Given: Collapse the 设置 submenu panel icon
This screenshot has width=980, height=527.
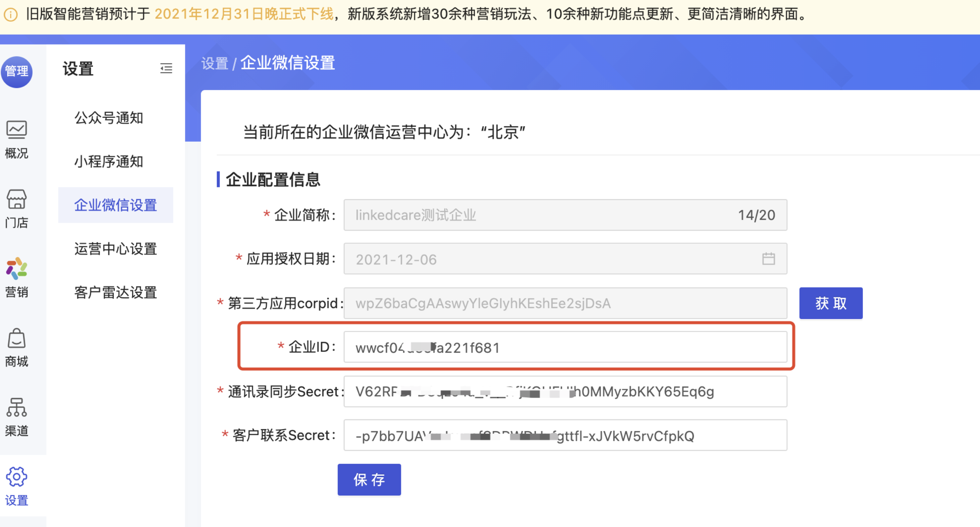Looking at the screenshot, I should [166, 68].
